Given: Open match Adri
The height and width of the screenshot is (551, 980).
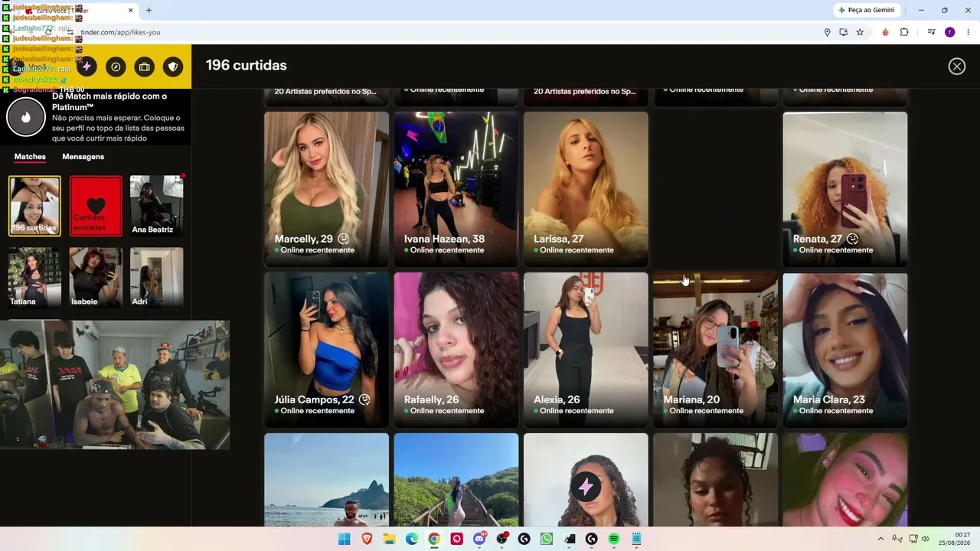Looking at the screenshot, I should [x=157, y=277].
